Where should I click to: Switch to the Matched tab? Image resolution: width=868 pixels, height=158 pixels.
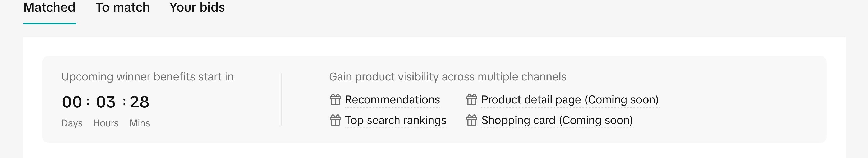(x=49, y=7)
